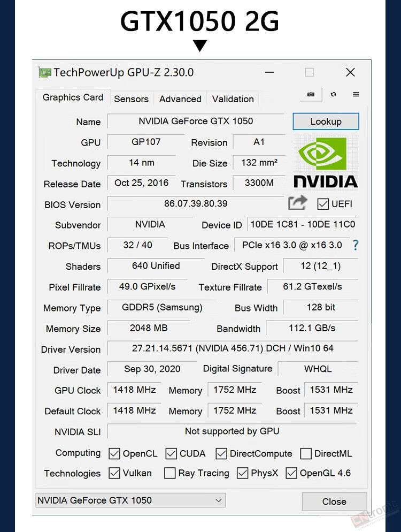Open the hamburger menu icon
This screenshot has width=401, height=532.
pos(356,94)
